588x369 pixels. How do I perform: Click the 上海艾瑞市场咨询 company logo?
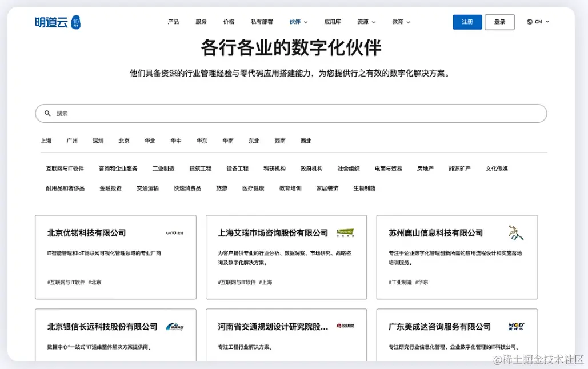point(345,232)
